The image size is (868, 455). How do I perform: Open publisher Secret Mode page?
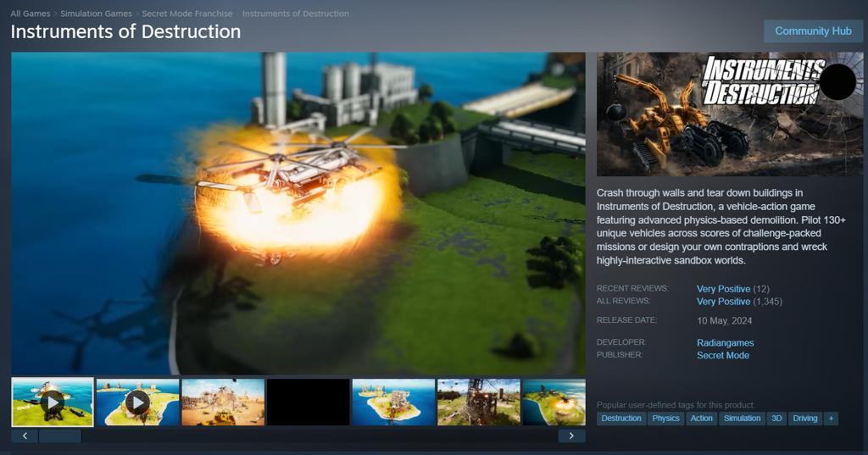click(x=723, y=355)
